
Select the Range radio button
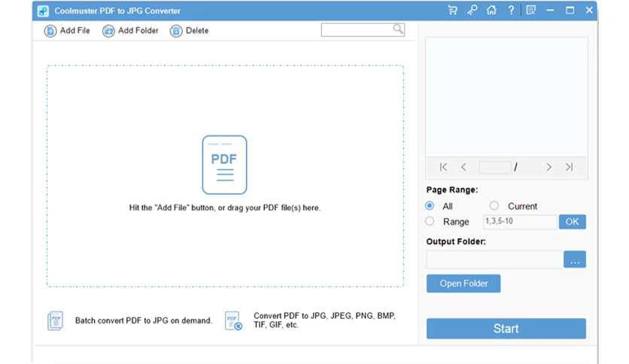[x=430, y=221]
